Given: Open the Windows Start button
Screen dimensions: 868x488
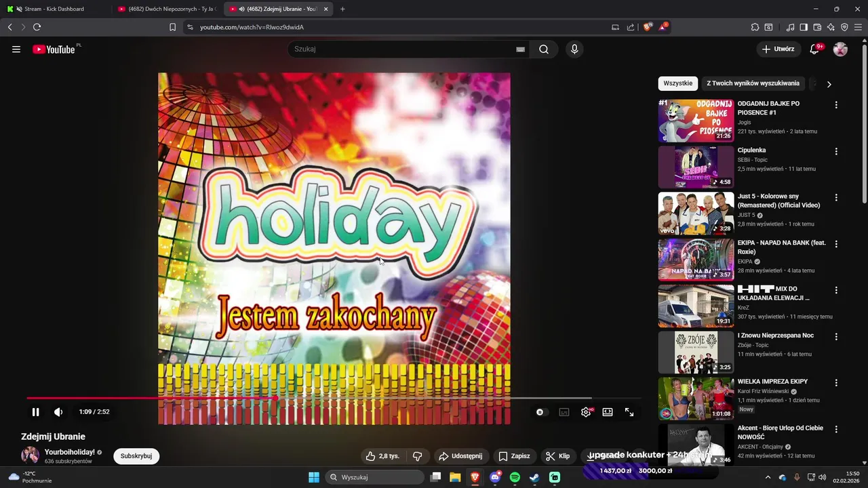Looking at the screenshot, I should [314, 477].
